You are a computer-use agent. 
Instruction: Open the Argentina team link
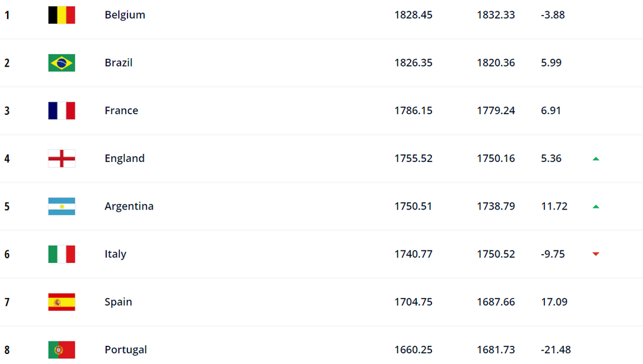click(x=129, y=206)
